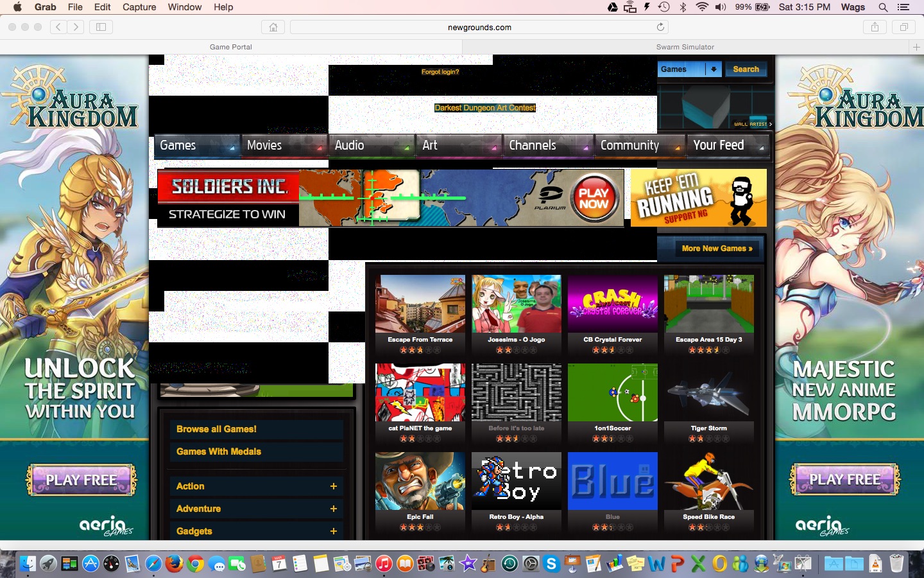Open the File menu
This screenshot has height=578, width=924.
click(75, 7)
